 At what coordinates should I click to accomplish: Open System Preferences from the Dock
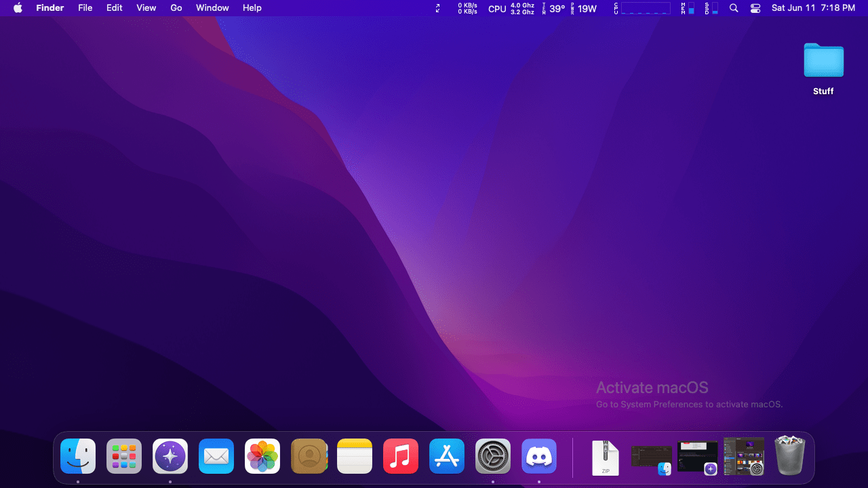492,456
